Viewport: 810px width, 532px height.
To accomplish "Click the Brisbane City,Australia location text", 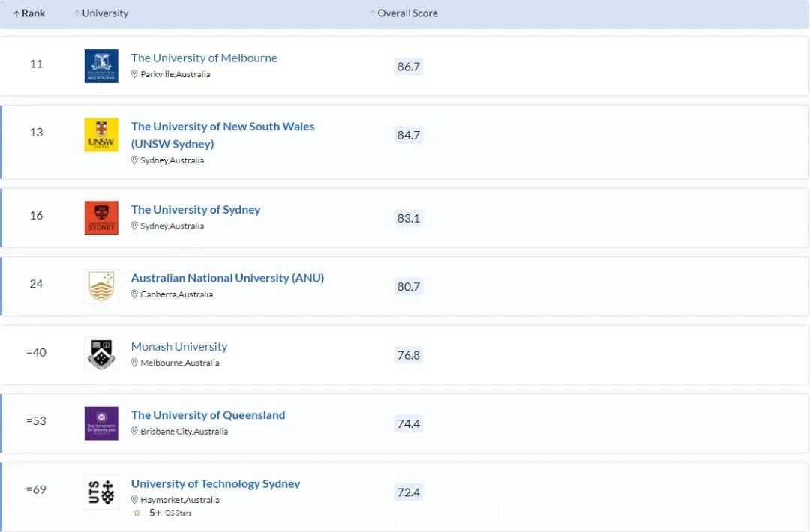I will tap(184, 432).
